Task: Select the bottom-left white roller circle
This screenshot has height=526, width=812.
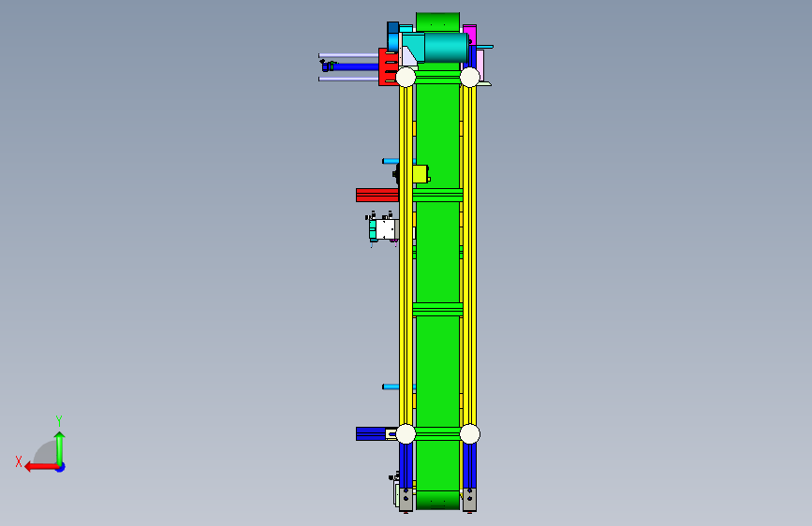Action: (406, 434)
